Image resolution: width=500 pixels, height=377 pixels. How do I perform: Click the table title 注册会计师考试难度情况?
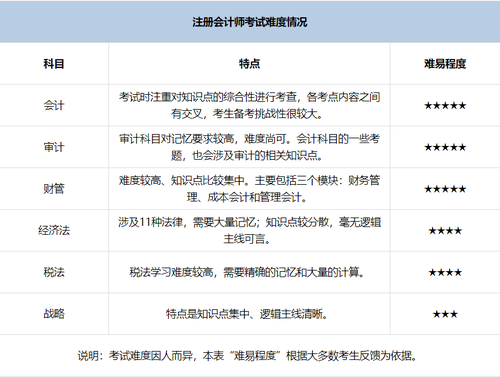click(x=250, y=22)
